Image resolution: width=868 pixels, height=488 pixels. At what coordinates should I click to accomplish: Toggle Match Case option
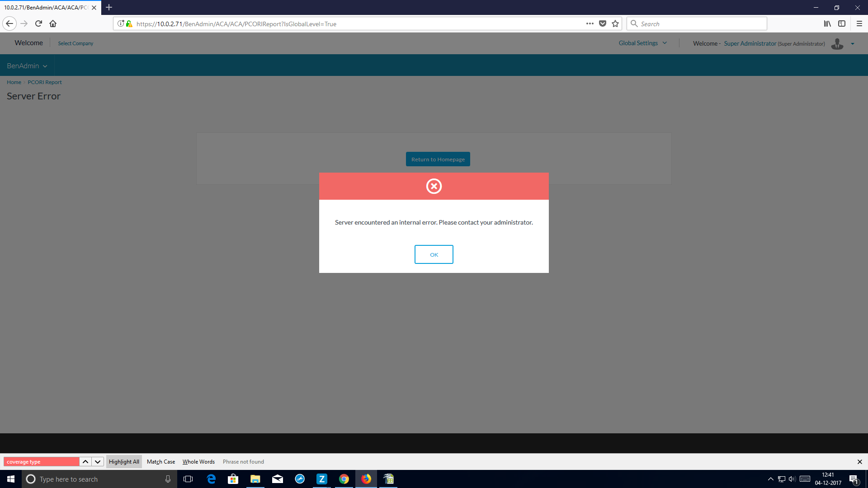click(161, 461)
